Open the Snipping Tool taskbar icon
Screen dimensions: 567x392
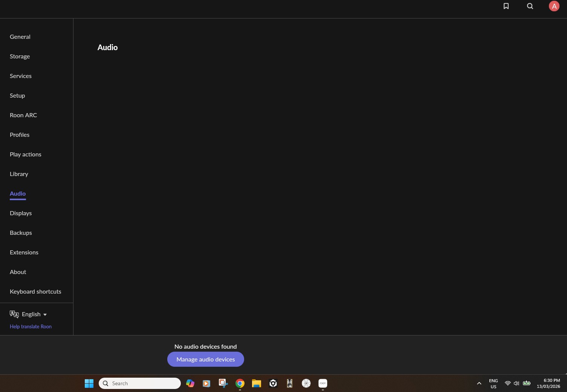click(x=223, y=383)
